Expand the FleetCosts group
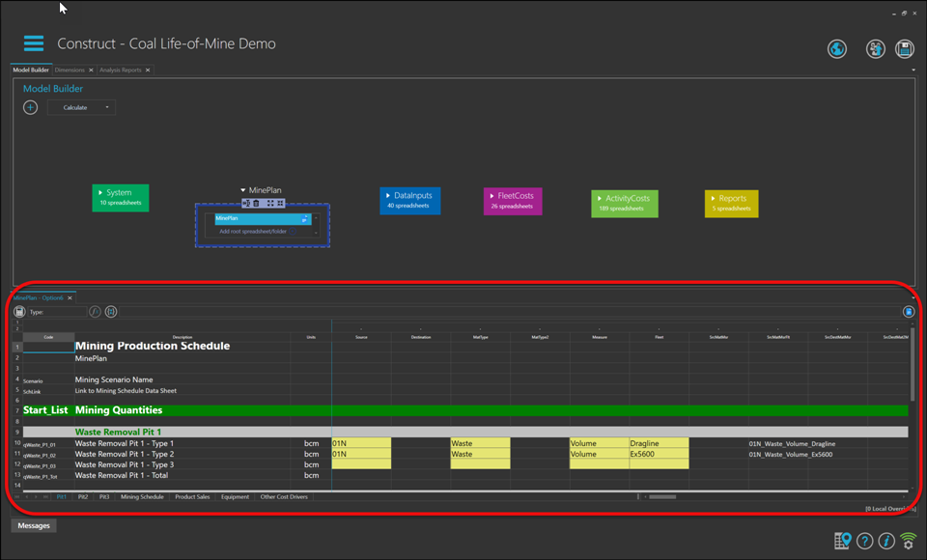This screenshot has height=560, width=927. 492,196
